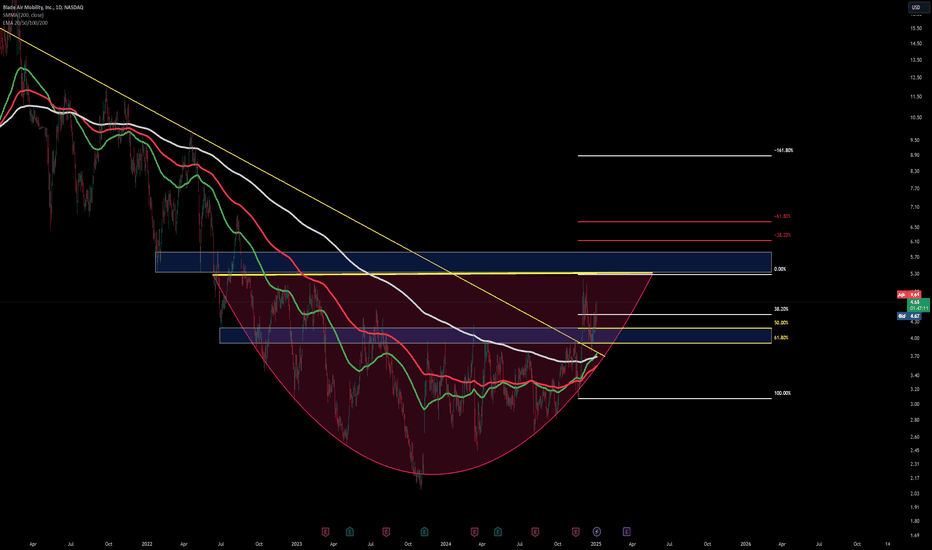Click the blue Bid 4.67 price label
The image size is (932, 550).
pyautogui.click(x=909, y=316)
